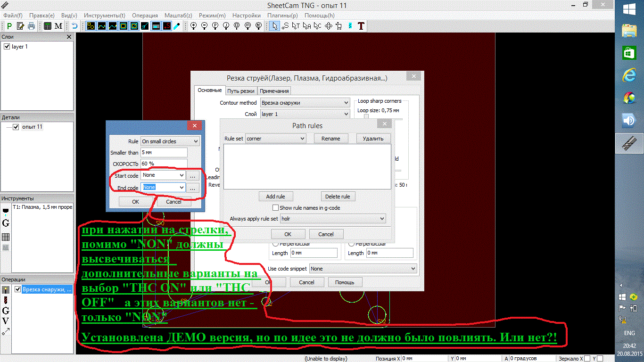Switch to the Примечания tab
Image resolution: width=644 pixels, height=362 pixels.
[x=273, y=91]
